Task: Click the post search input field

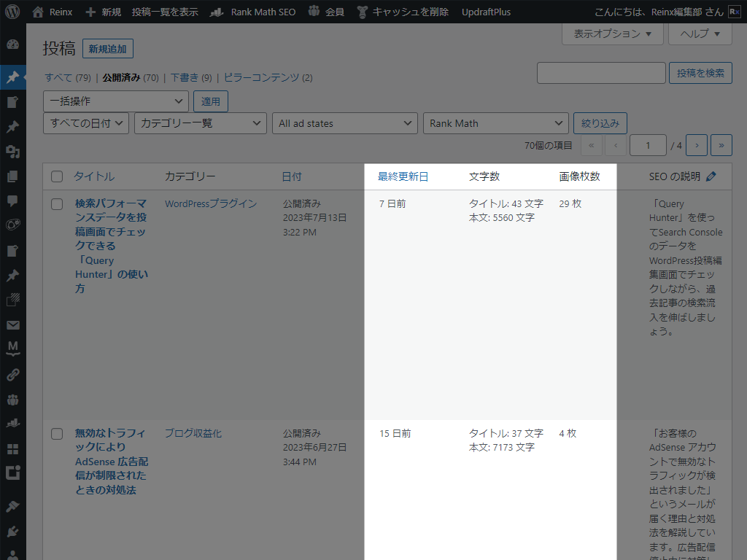Action: pos(601,73)
